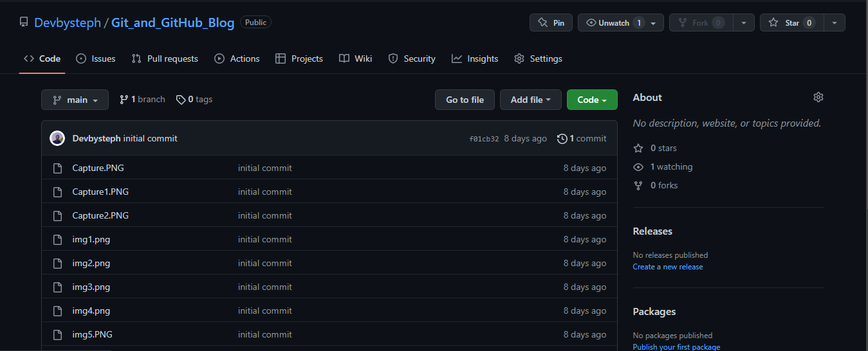
Task: Open the Projects tab
Action: click(299, 59)
